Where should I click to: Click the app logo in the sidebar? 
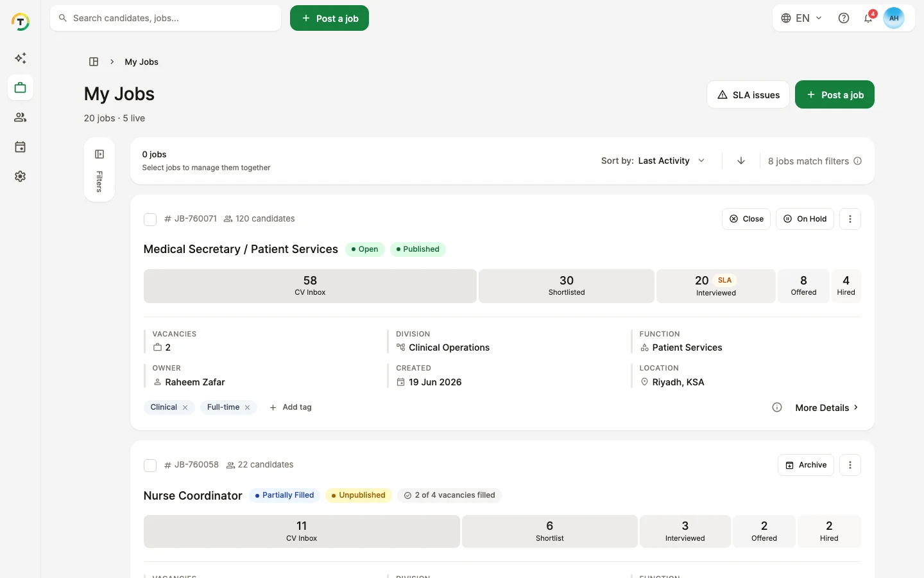click(21, 22)
